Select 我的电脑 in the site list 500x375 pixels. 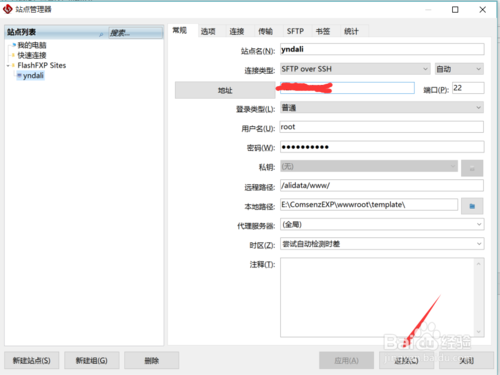(x=32, y=45)
